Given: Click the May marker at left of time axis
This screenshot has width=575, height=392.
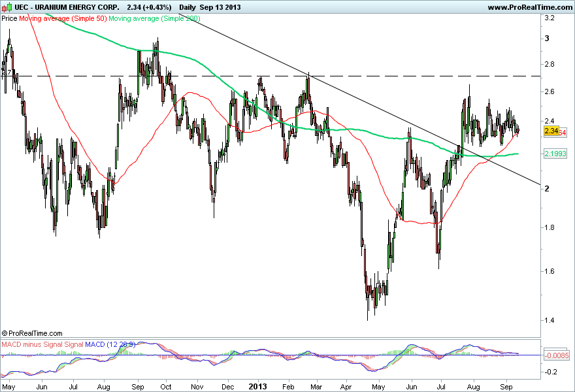Looking at the screenshot, I should 8,387.
